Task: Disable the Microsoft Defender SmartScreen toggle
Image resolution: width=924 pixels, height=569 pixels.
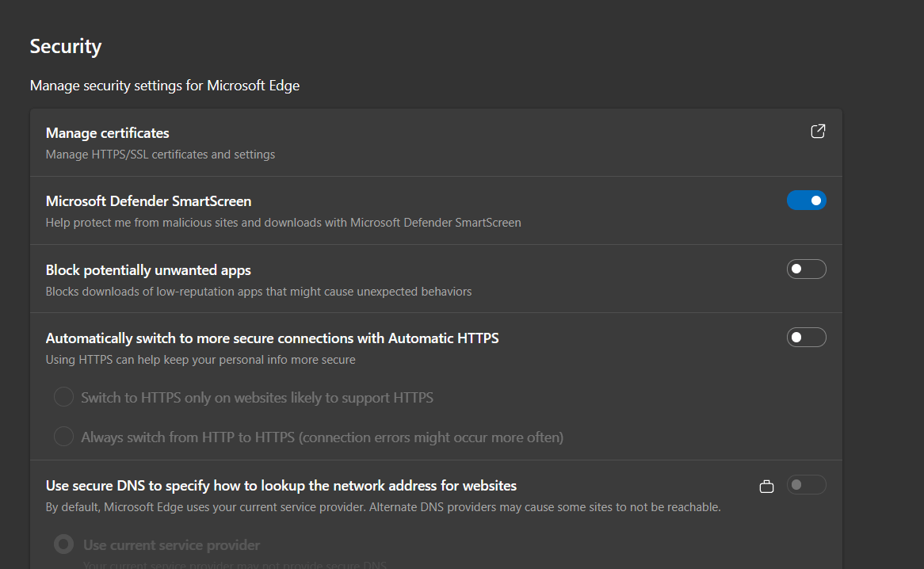Action: coord(806,200)
